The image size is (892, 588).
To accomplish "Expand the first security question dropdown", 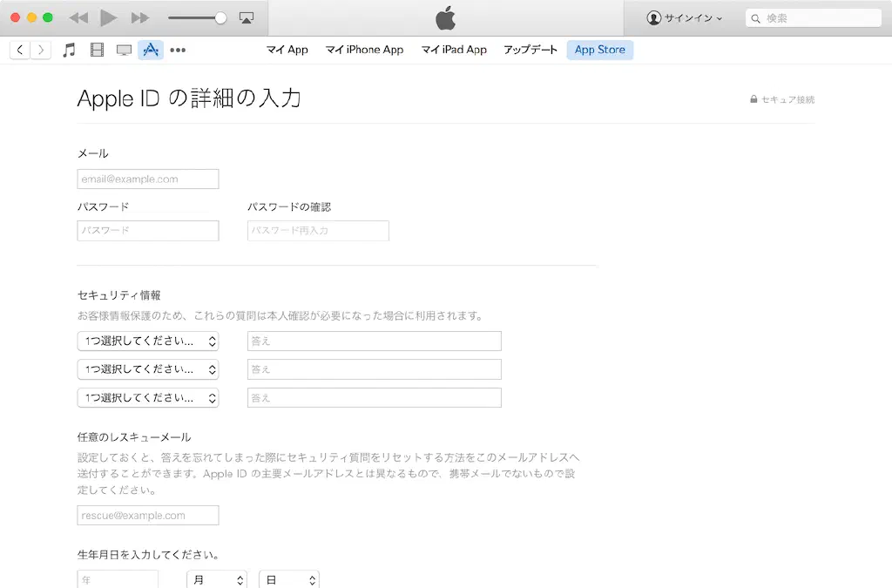I will coord(147,341).
